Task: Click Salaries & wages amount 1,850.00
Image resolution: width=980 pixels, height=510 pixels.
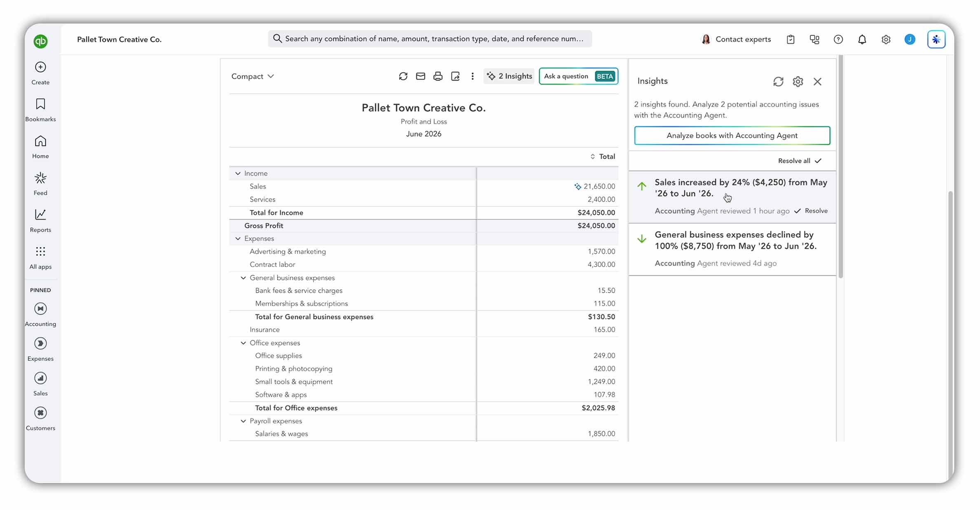Action: (x=601, y=434)
